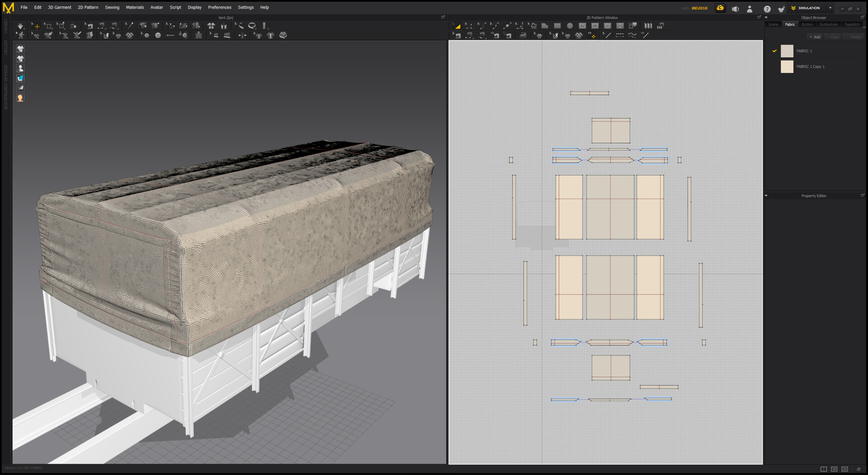Viewport: 868px width, 475px height.
Task: Collapse the Property Editor panel arrow
Action: [766, 196]
